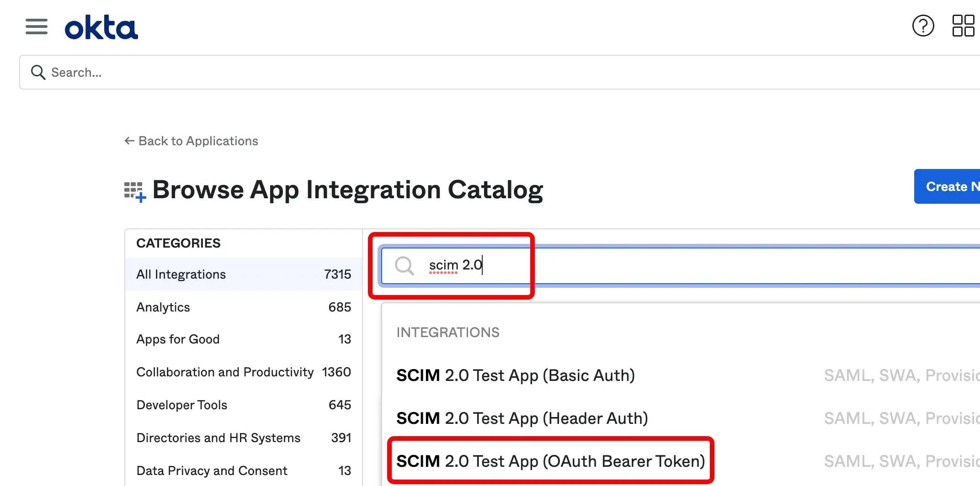The width and height of the screenshot is (980, 486).
Task: Click the magnifier icon in top search bar
Action: (38, 72)
